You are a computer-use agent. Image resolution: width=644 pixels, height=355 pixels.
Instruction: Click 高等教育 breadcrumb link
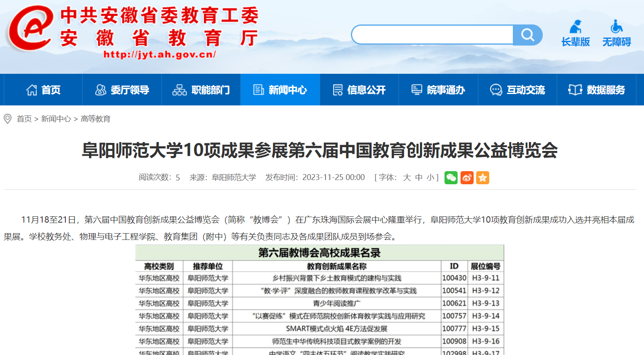tap(96, 119)
